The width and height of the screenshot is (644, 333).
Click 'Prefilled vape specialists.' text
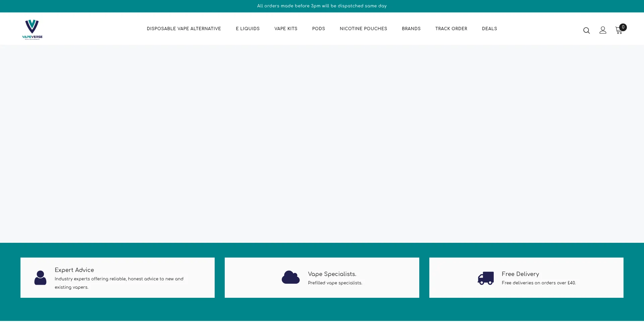335,283
